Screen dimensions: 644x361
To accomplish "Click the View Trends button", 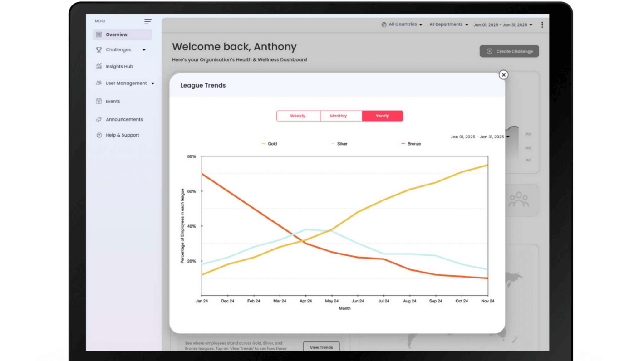I will [321, 347].
